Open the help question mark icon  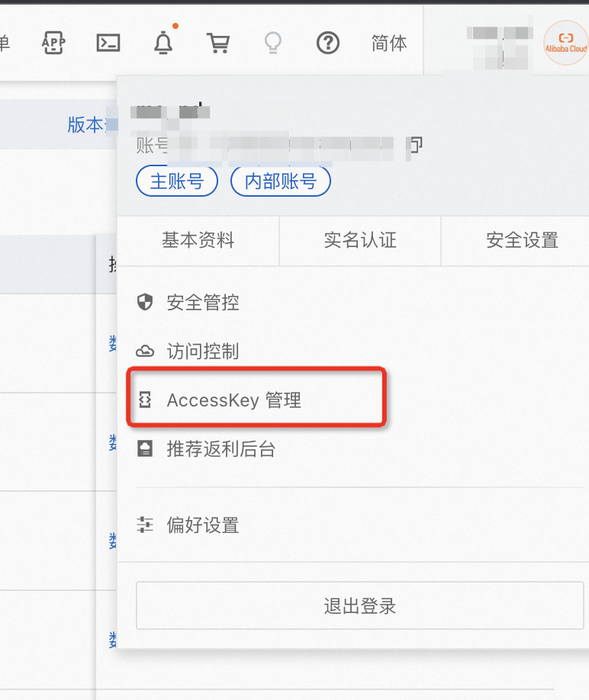click(x=328, y=43)
